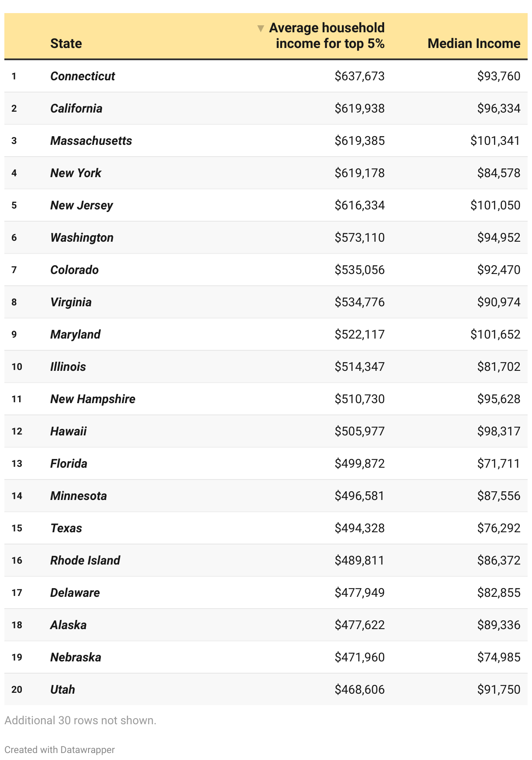Screen dimensions: 532x760
Task: Click rank number 18 beside Alaska
Action: (x=17, y=625)
